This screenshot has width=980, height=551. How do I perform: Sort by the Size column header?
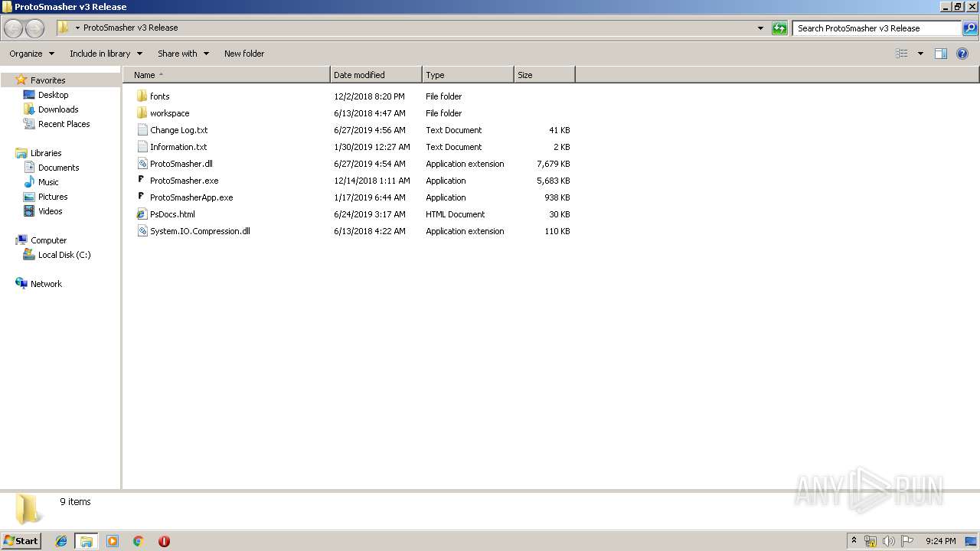544,75
